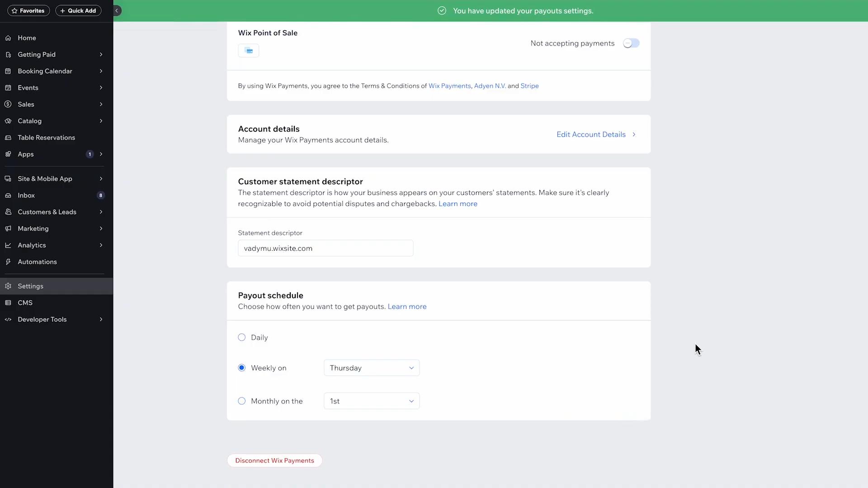Expand the Events submenu chevron
The height and width of the screenshot is (488, 868).
tap(101, 88)
